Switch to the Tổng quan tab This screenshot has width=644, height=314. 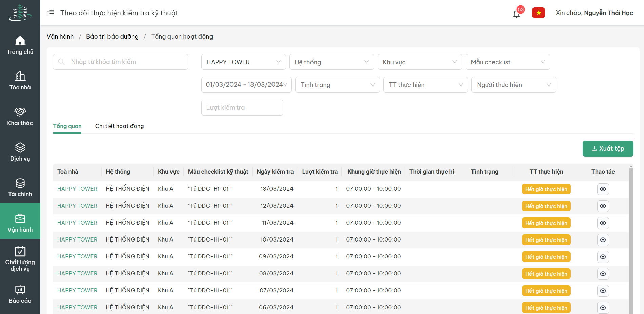[67, 126]
